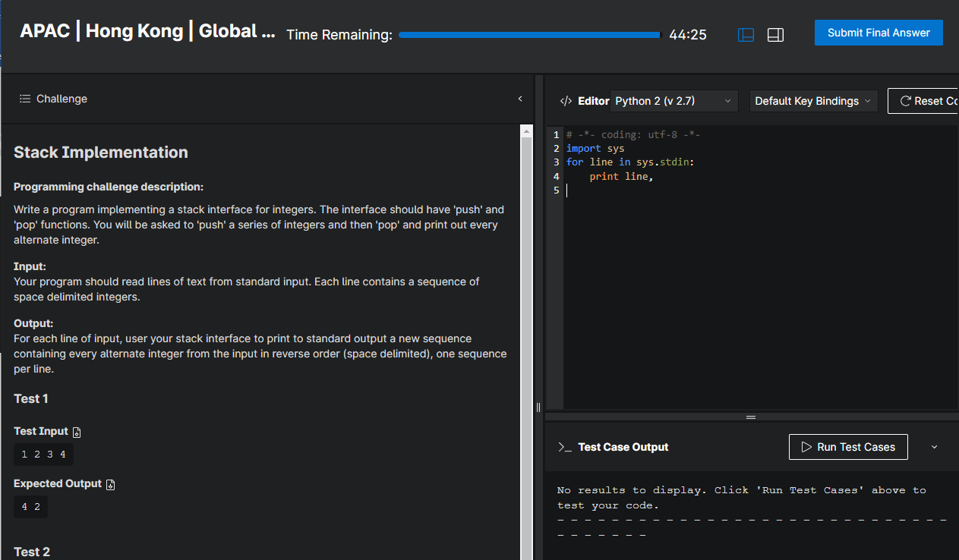Switch to split panel layout icon

click(746, 35)
